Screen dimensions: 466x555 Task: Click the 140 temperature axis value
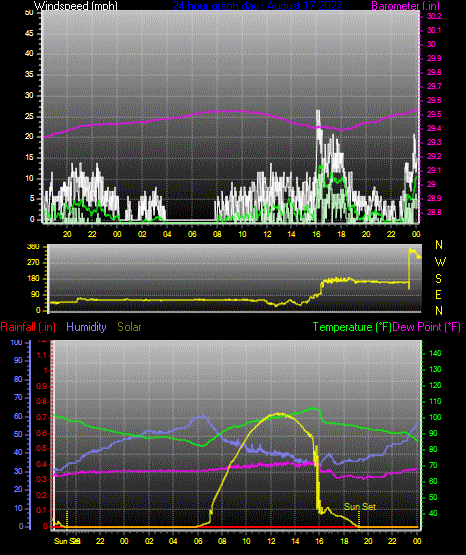435,353
